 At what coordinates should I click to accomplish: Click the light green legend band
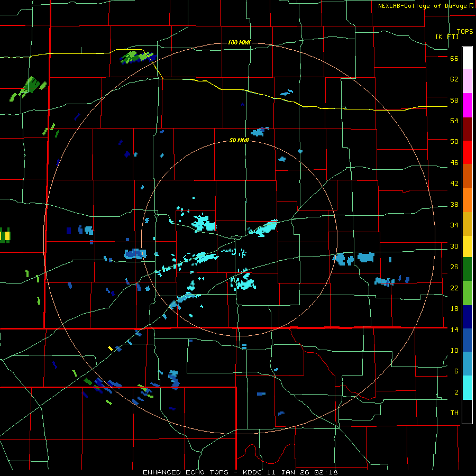tap(467, 293)
